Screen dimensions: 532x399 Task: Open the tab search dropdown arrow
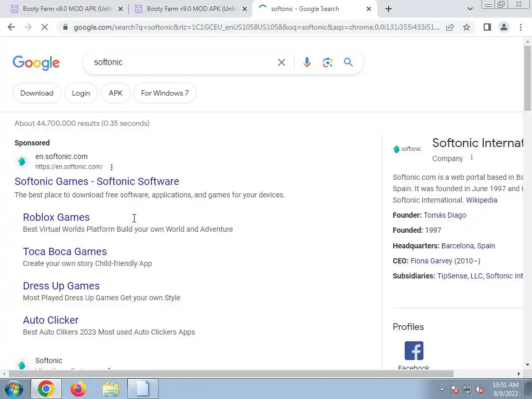coord(470,9)
